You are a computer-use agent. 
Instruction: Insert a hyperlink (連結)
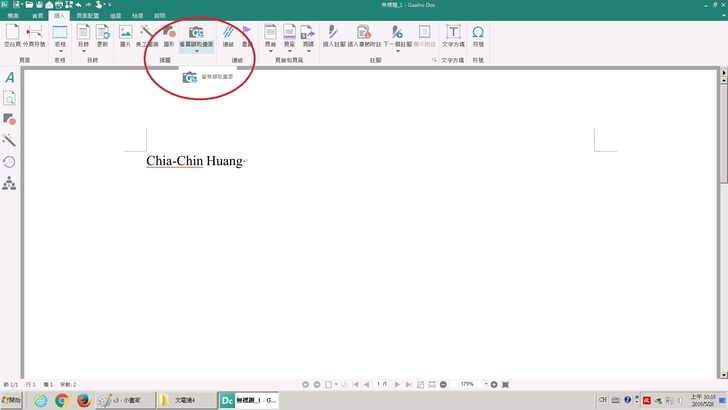(228, 35)
